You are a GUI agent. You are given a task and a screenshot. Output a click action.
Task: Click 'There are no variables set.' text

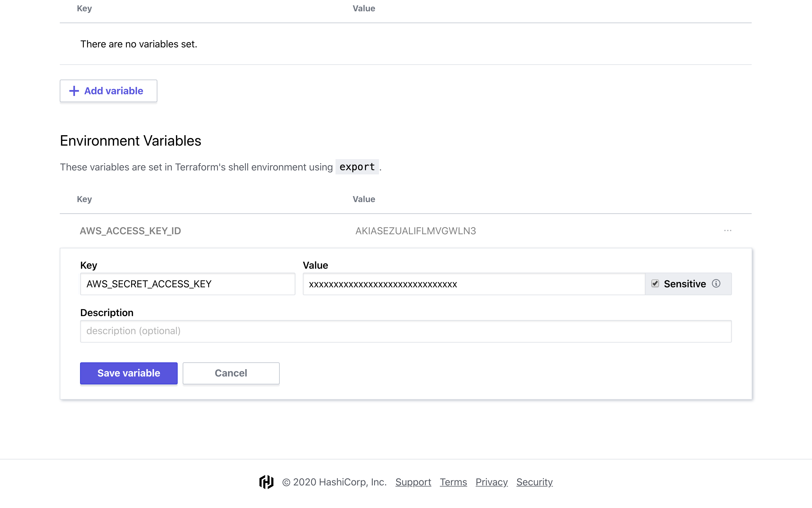(139, 44)
